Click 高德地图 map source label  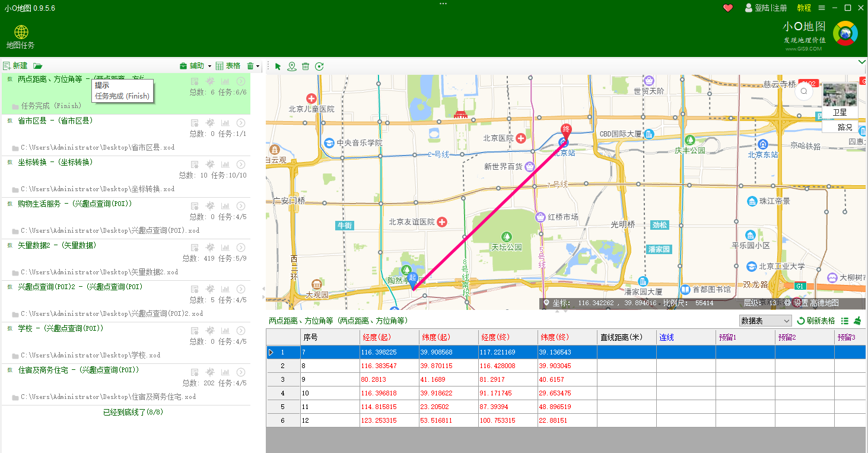point(825,303)
